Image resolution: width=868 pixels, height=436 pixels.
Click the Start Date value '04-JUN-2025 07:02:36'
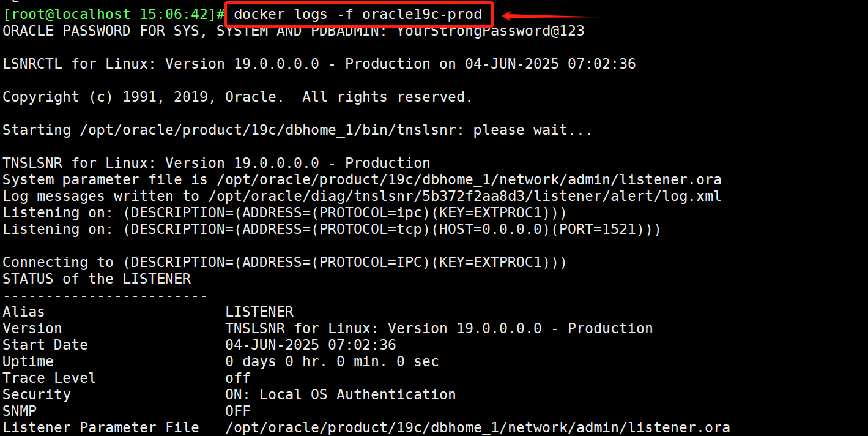click(x=311, y=345)
